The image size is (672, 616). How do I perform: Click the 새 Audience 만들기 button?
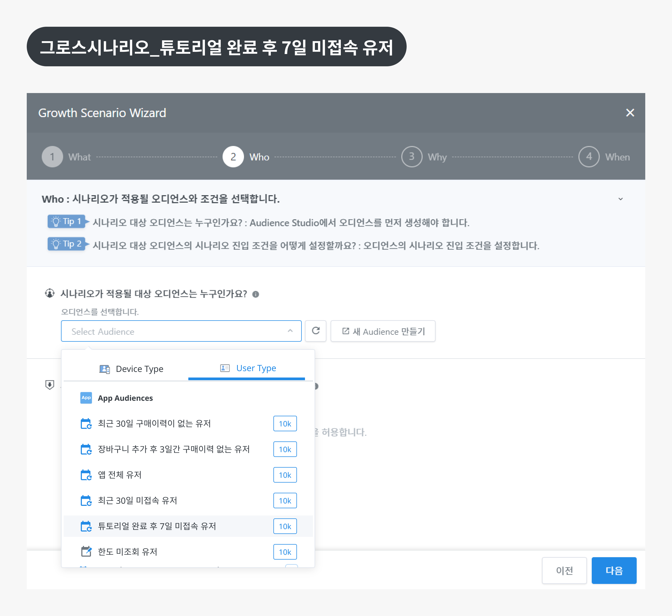tap(383, 331)
